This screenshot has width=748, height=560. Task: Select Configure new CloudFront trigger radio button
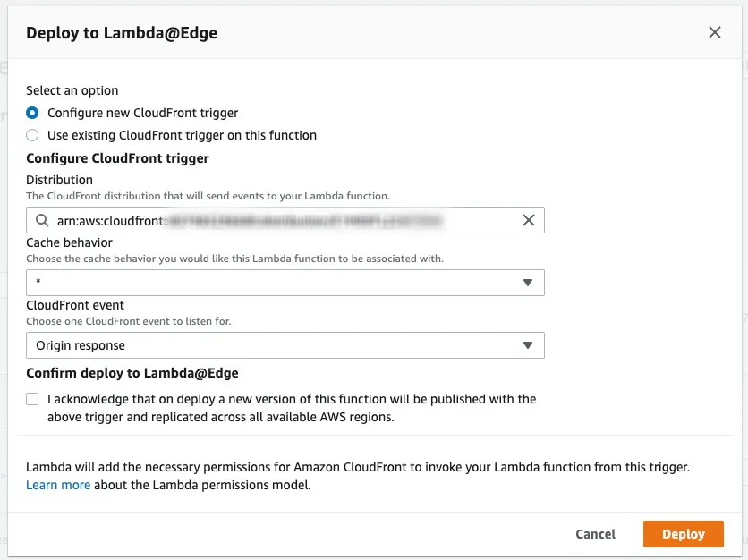(x=32, y=113)
